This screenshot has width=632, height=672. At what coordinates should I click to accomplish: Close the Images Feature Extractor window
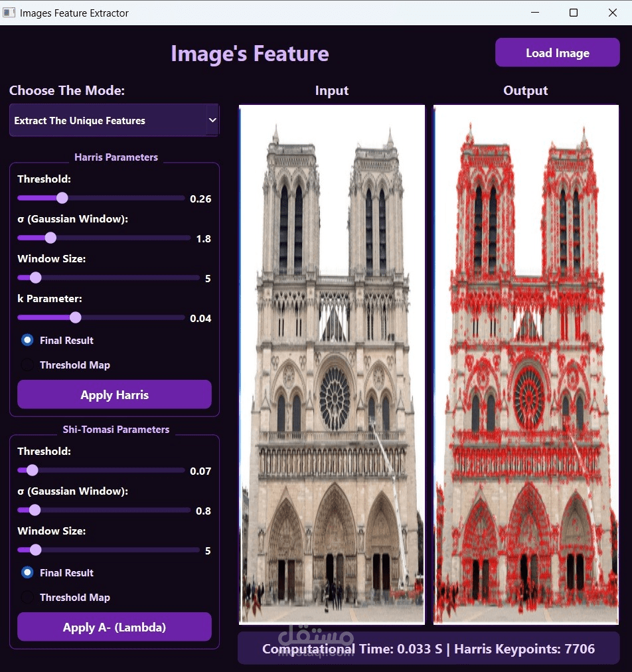613,13
